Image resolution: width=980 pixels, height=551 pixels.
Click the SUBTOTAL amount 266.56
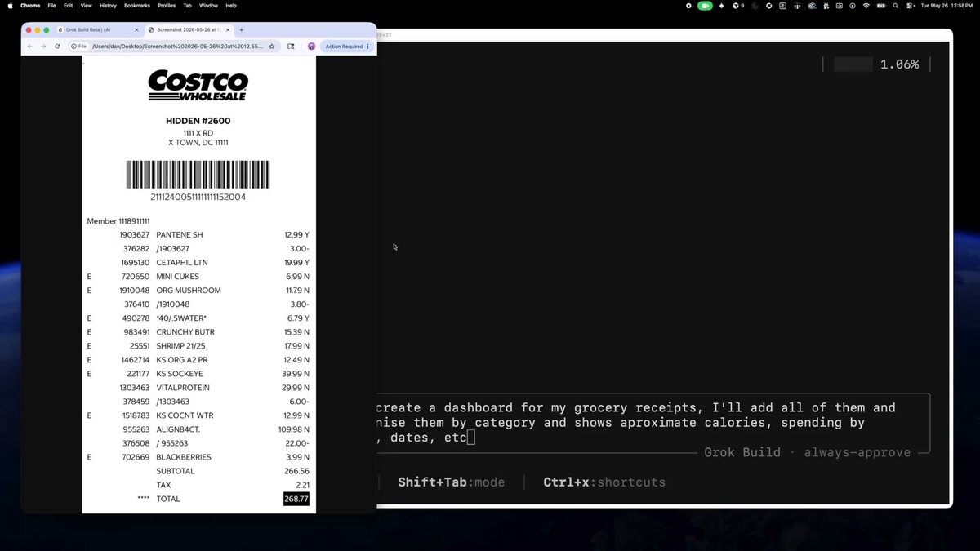tap(298, 471)
